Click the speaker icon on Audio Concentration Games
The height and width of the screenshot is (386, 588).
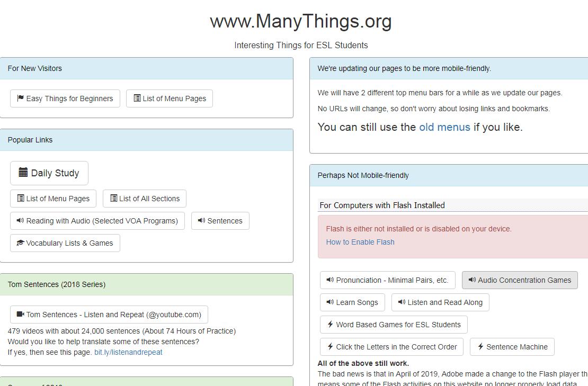[472, 280]
